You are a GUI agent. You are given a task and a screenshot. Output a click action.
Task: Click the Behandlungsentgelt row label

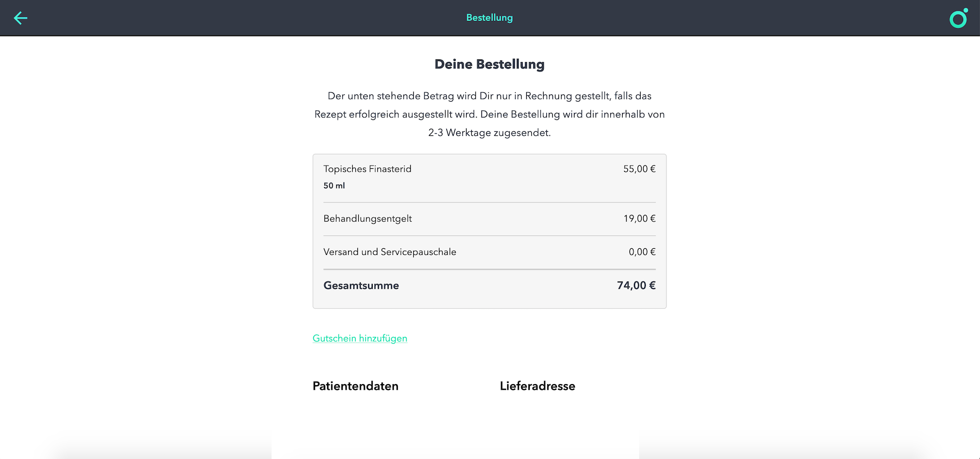tap(368, 219)
